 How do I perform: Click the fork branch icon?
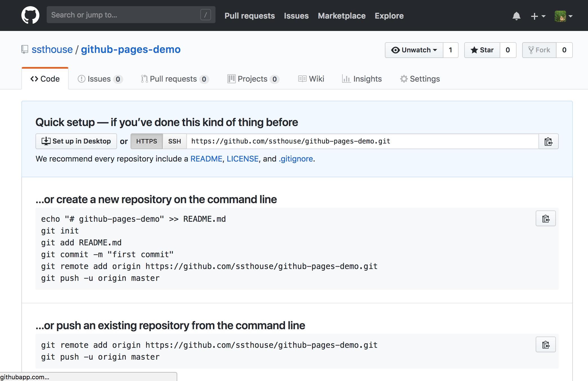point(531,50)
